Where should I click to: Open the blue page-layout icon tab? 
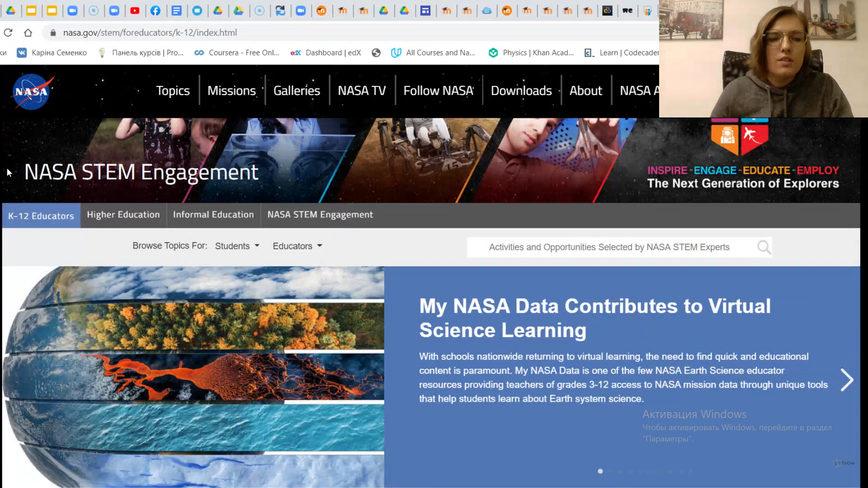click(425, 10)
